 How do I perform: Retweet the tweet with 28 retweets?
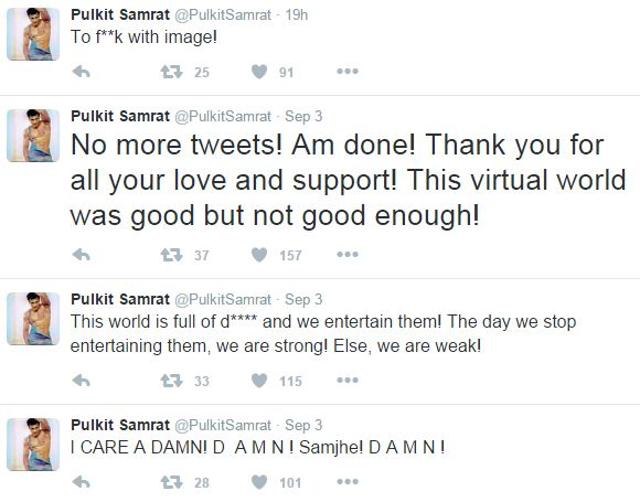pyautogui.click(x=171, y=482)
